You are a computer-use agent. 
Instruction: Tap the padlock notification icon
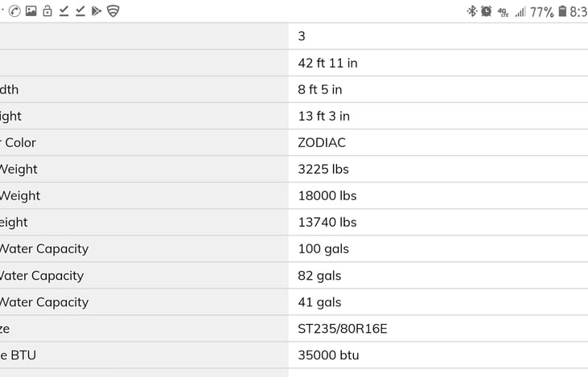pos(47,11)
